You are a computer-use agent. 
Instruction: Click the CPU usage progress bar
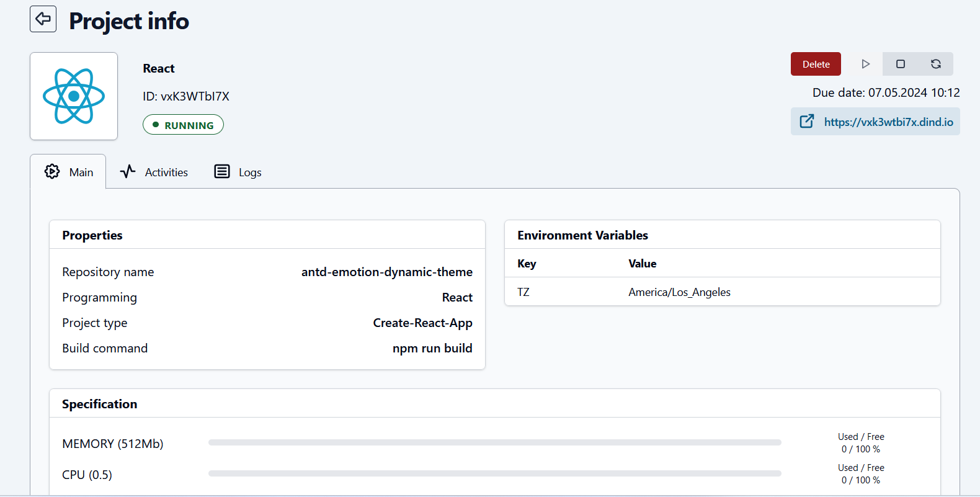[x=495, y=473]
